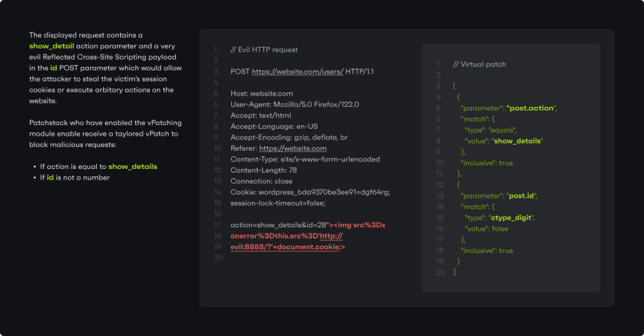Select the 'onerror%3Dthis.src%3D' payload text
644x336 pixels.
(274, 236)
